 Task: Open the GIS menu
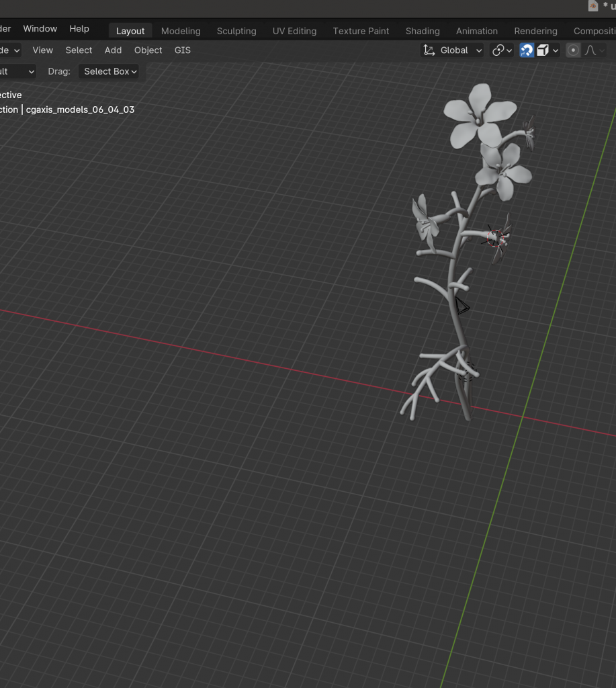click(x=183, y=50)
